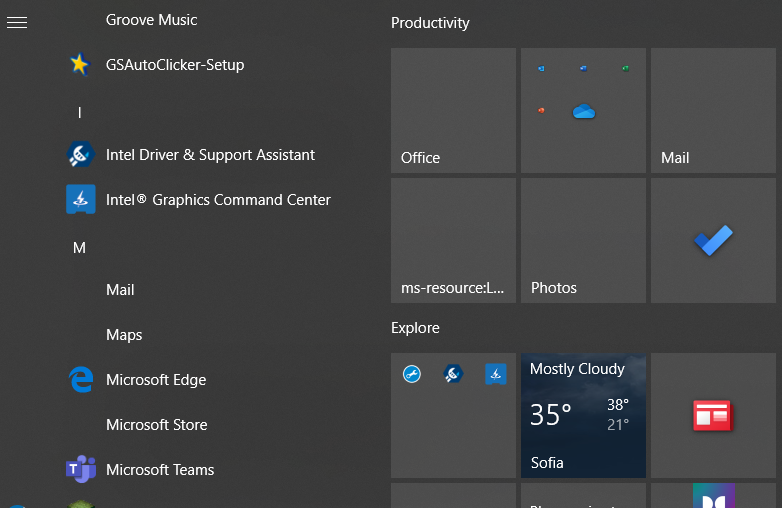Open the Sofia weather tile
Viewport: 782px width, 508px height.
point(584,415)
